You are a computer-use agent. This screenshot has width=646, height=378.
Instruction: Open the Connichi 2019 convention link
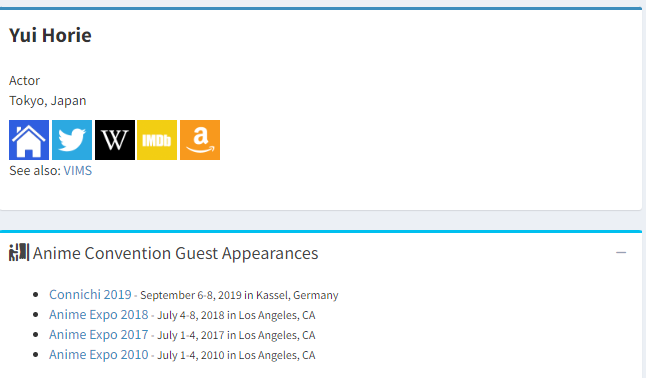(x=90, y=295)
